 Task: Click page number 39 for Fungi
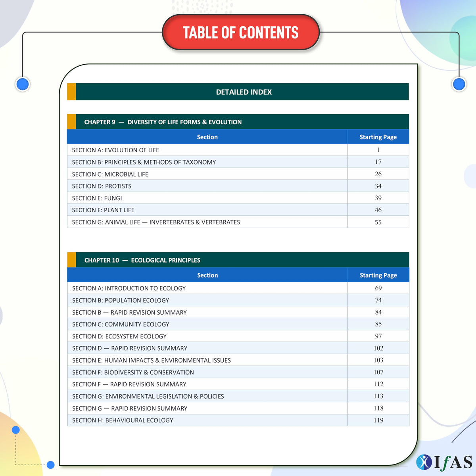378,198
